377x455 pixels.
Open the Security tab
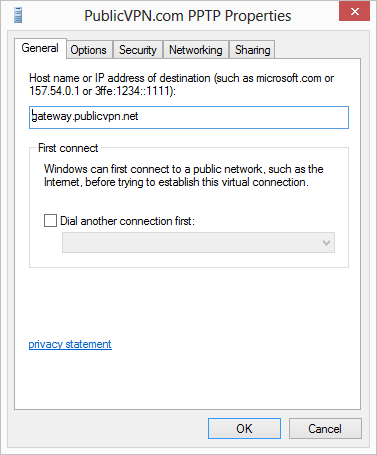click(x=138, y=50)
